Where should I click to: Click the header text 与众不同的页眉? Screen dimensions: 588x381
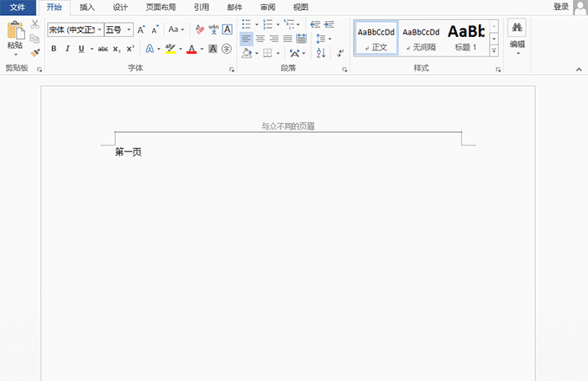pos(288,126)
